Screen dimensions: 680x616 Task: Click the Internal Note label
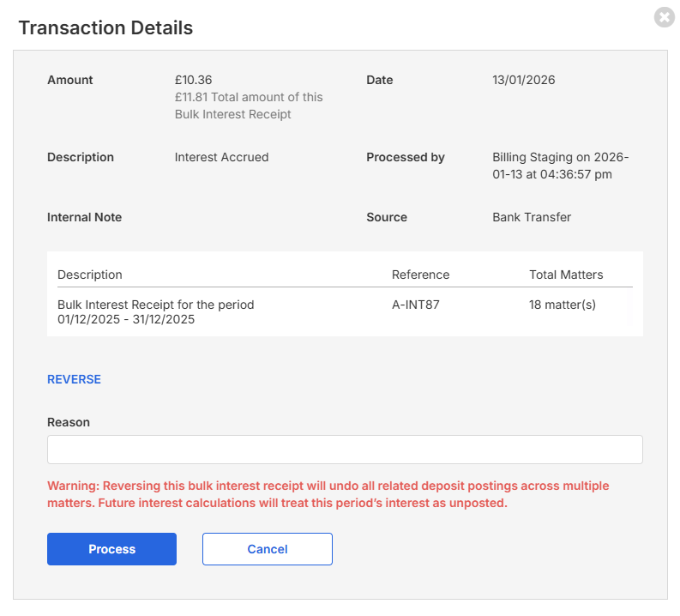pos(84,217)
